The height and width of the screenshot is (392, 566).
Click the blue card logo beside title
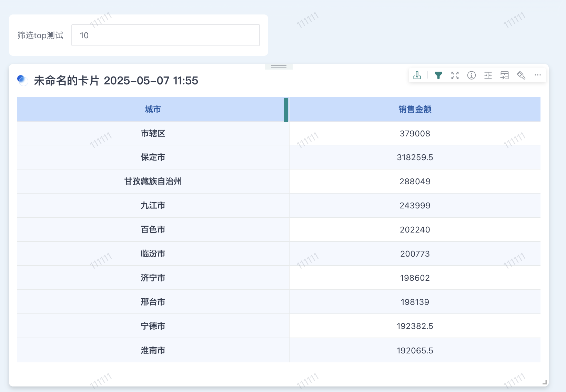pyautogui.click(x=23, y=80)
